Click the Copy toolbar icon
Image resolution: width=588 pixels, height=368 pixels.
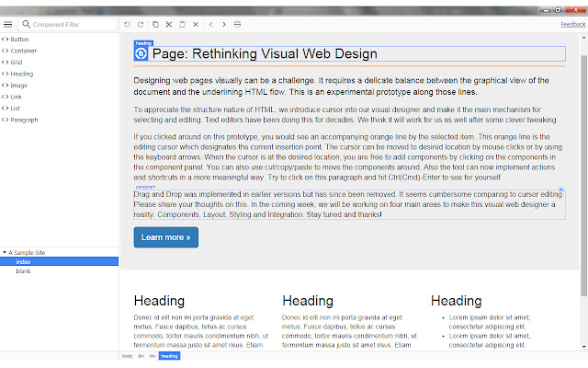pyautogui.click(x=155, y=24)
